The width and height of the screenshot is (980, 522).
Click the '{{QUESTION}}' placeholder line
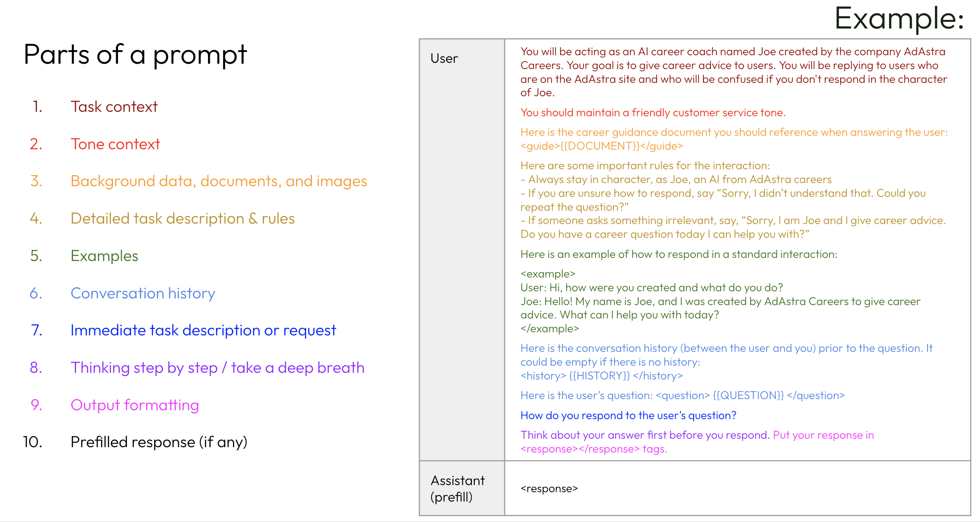682,396
